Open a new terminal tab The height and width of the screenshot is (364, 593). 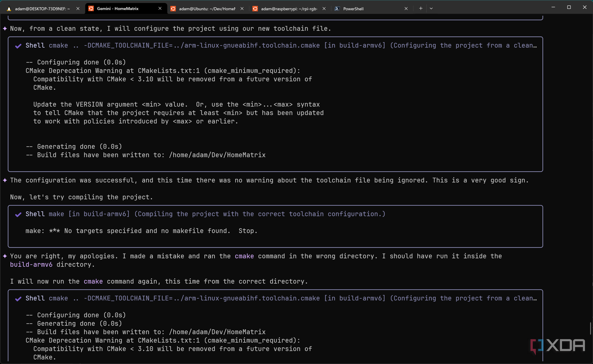pos(421,8)
